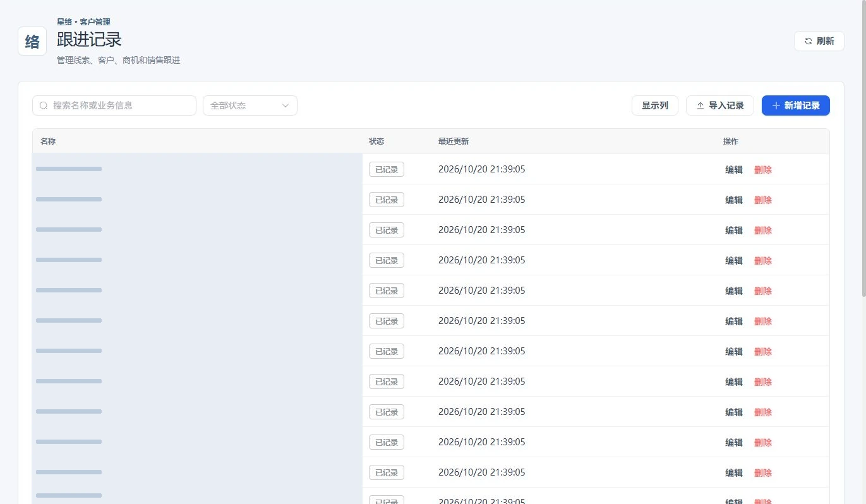Open the 全部状态 status filter dropdown

(250, 105)
